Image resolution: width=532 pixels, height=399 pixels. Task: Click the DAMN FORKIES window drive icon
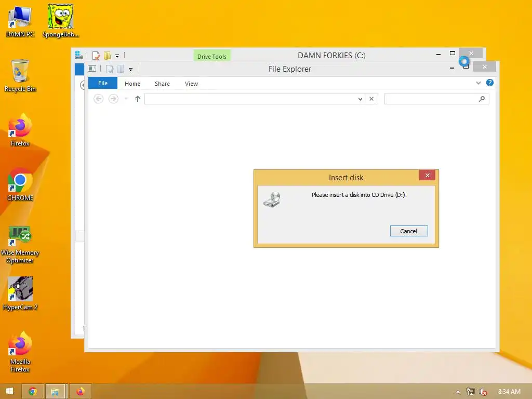79,55
